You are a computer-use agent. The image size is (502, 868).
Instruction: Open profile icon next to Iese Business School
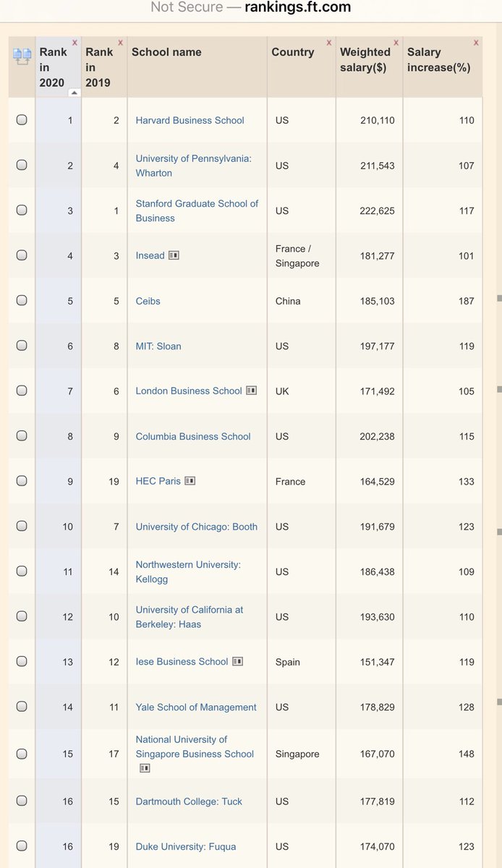(x=237, y=662)
